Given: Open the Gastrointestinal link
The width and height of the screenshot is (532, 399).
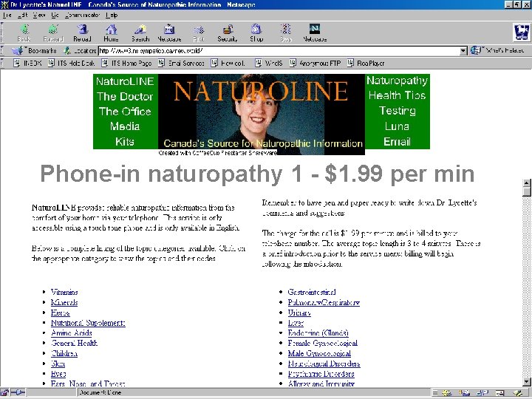Looking at the screenshot, I should (312, 292).
